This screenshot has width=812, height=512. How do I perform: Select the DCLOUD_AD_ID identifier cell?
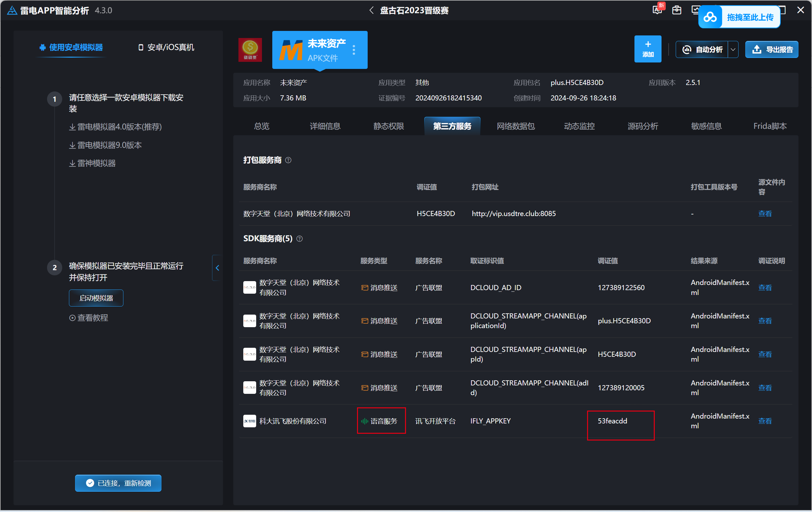click(x=496, y=288)
